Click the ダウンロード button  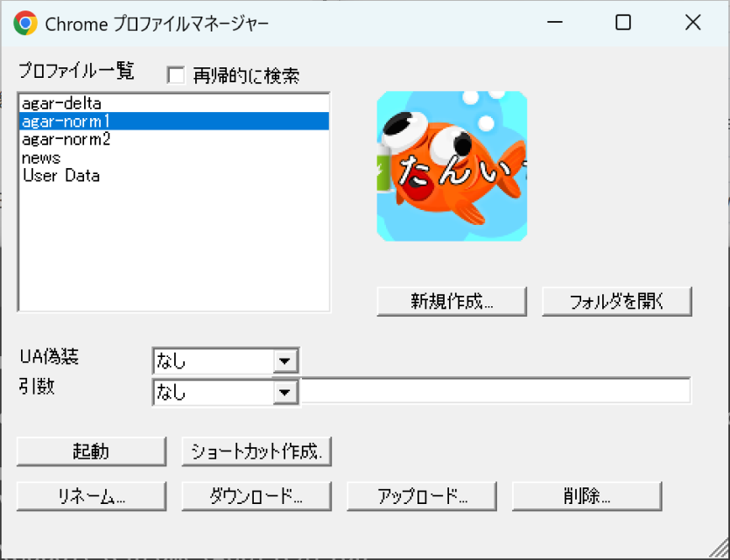pos(256,495)
